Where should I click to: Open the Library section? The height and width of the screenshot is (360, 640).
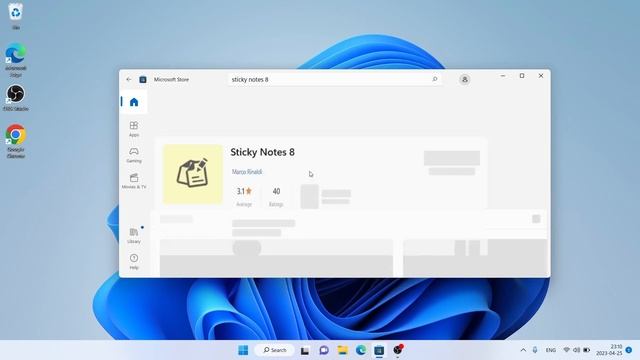(134, 236)
